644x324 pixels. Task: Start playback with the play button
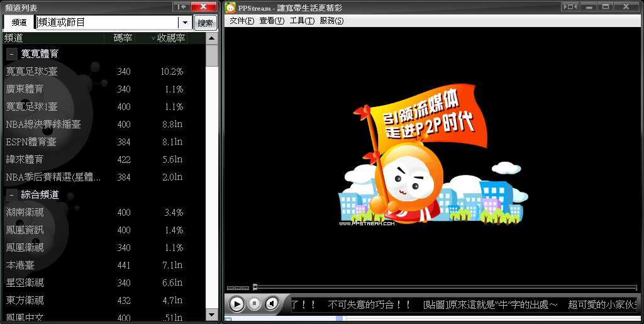(x=236, y=304)
